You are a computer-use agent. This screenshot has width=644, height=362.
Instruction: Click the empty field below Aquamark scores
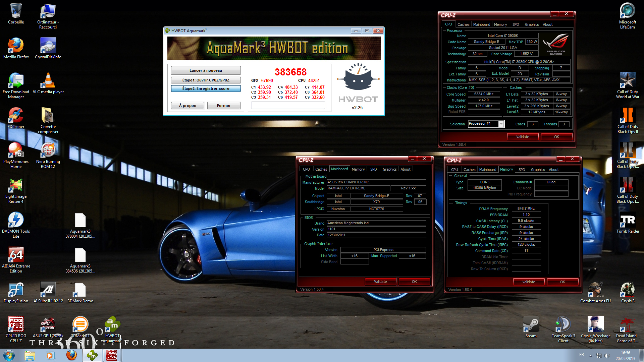(288, 105)
